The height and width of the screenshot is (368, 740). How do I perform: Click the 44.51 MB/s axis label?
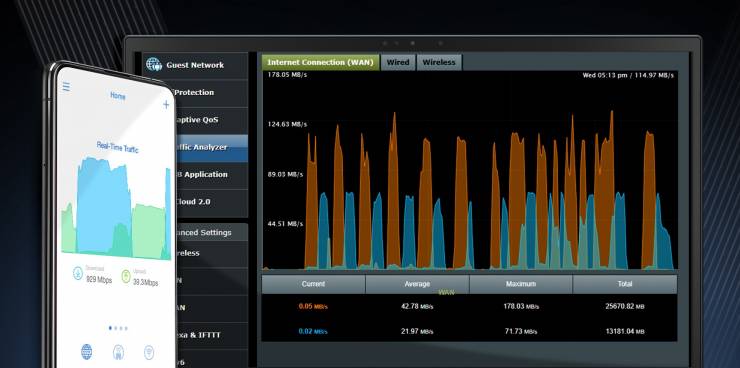pyautogui.click(x=285, y=224)
